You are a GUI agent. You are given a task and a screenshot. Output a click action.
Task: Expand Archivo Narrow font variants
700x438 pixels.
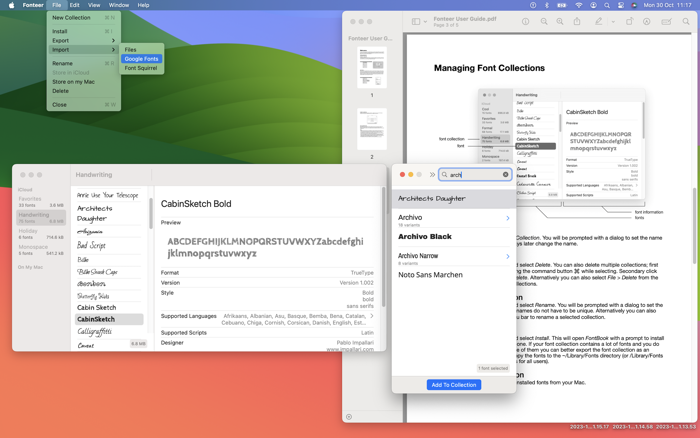[x=508, y=257]
